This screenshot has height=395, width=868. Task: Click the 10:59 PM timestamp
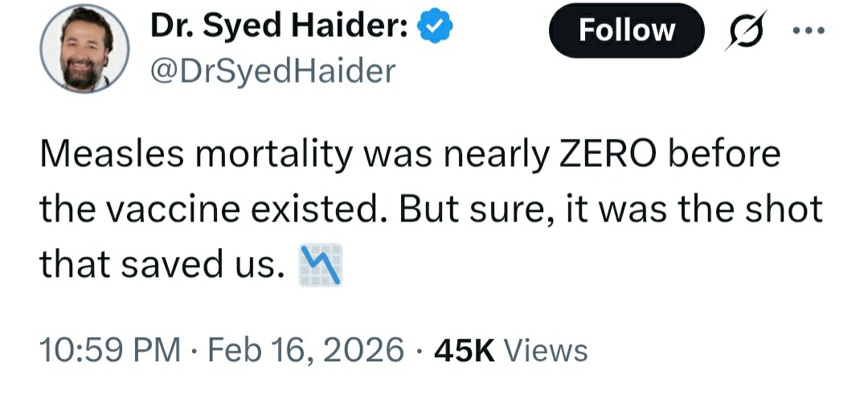coord(109,351)
